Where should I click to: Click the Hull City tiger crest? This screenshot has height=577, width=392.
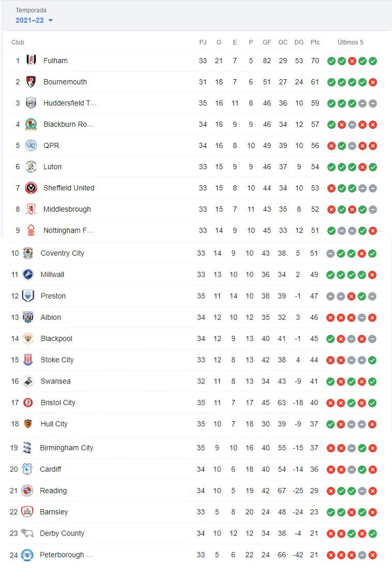(28, 424)
